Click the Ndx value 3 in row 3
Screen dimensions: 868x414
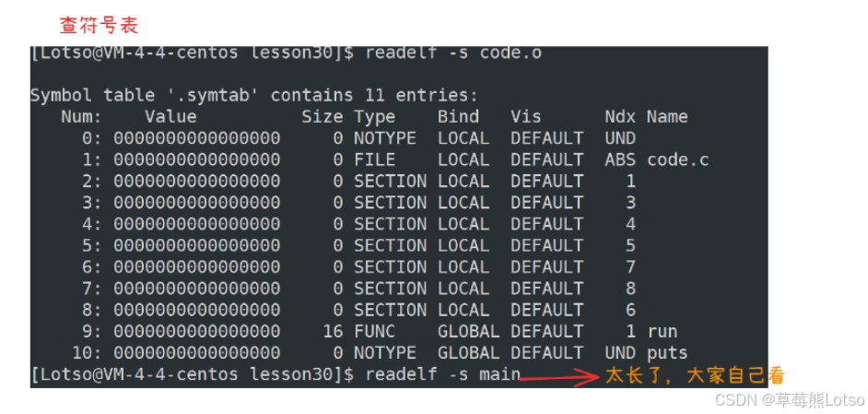pyautogui.click(x=630, y=203)
